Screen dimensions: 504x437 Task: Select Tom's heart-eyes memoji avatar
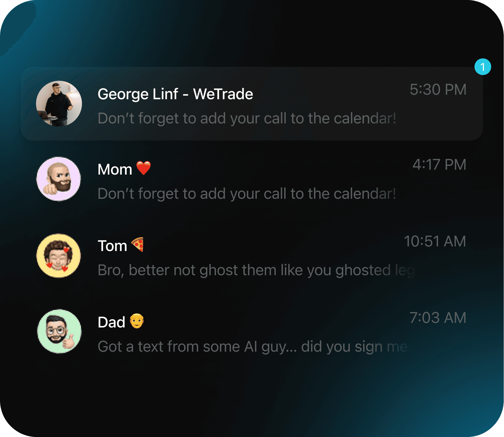pos(59,255)
